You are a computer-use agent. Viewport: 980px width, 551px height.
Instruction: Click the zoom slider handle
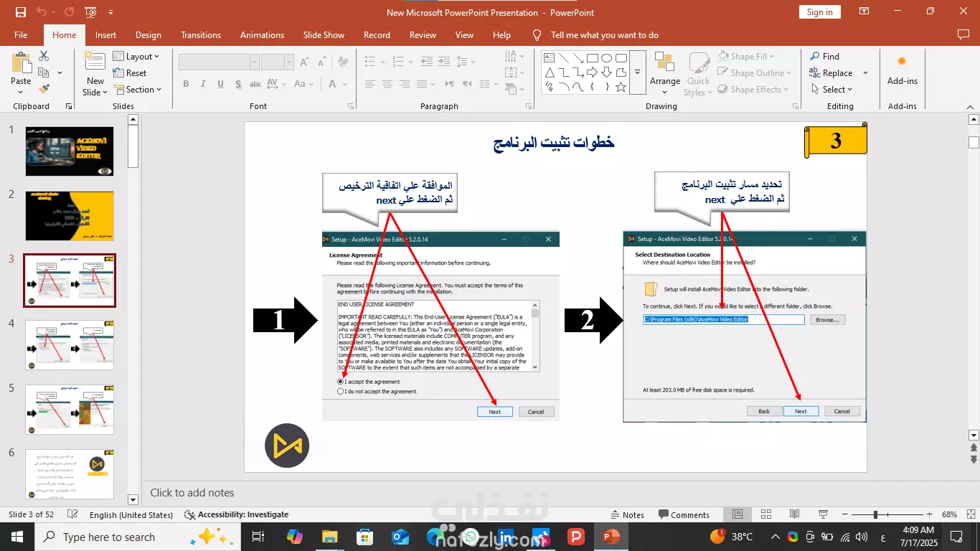coord(875,514)
